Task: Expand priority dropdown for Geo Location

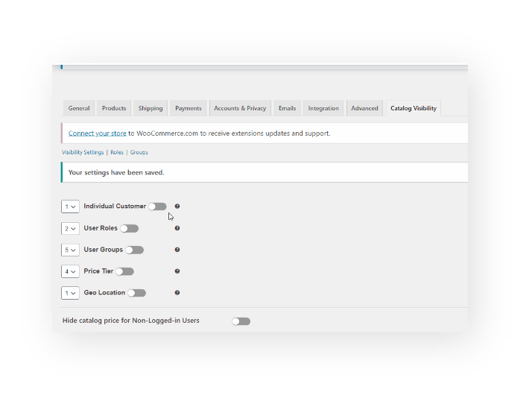Action: (x=70, y=293)
